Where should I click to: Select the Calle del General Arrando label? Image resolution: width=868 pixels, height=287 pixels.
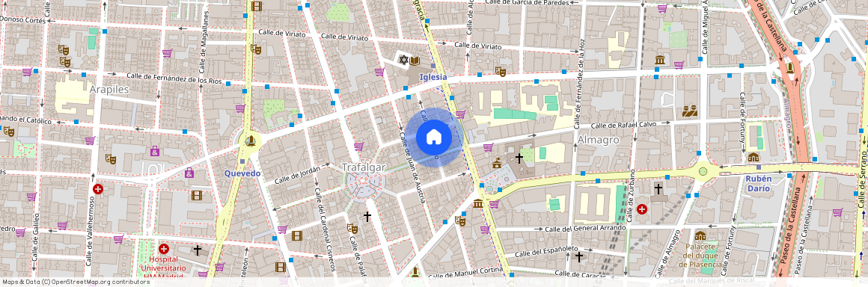tap(586, 229)
